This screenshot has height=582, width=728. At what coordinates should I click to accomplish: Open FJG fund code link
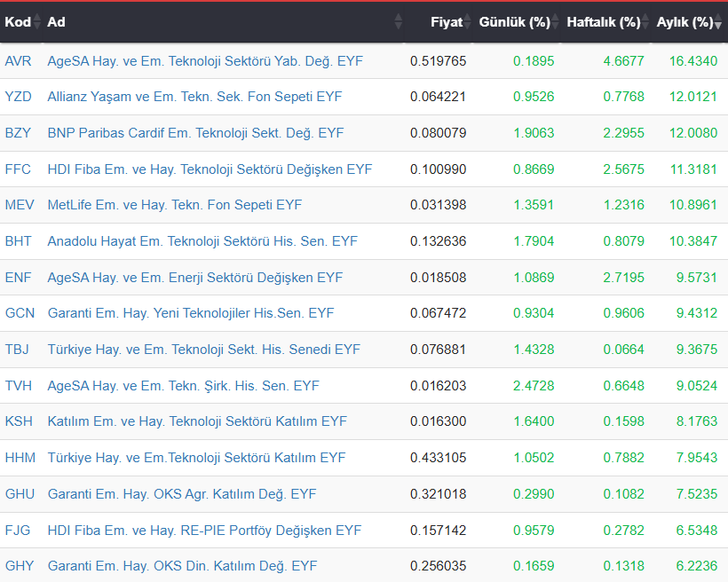18,530
